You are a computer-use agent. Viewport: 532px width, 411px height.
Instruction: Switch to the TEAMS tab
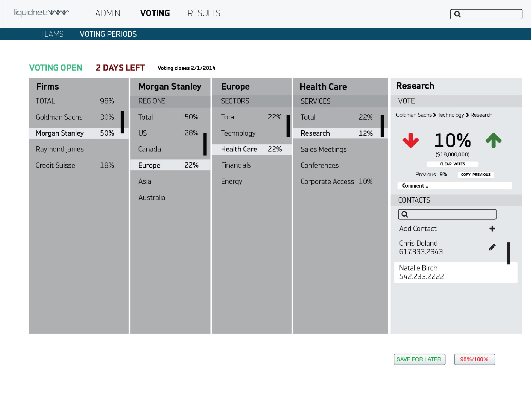point(53,34)
